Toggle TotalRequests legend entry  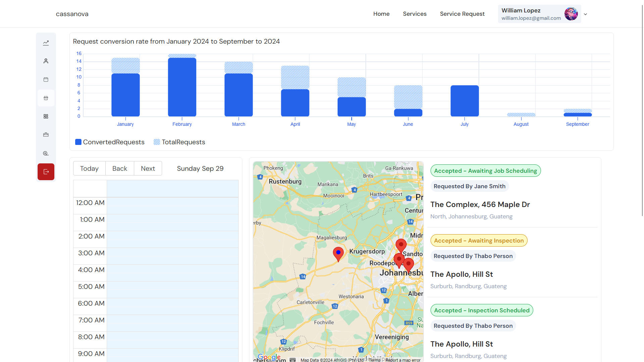pyautogui.click(x=179, y=142)
